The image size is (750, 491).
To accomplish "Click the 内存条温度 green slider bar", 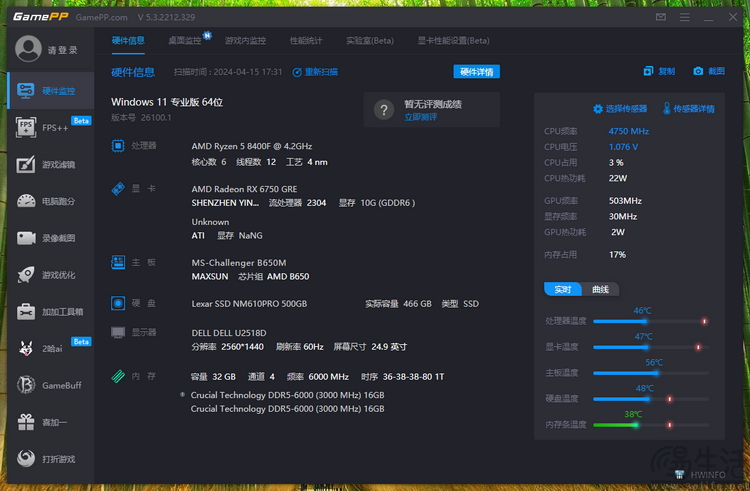I will point(651,425).
